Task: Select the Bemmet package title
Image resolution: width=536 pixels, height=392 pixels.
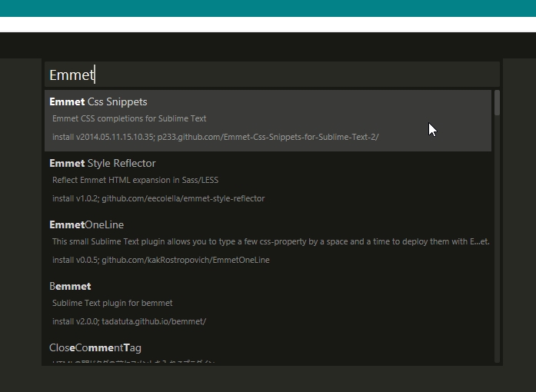Action: 70,286
